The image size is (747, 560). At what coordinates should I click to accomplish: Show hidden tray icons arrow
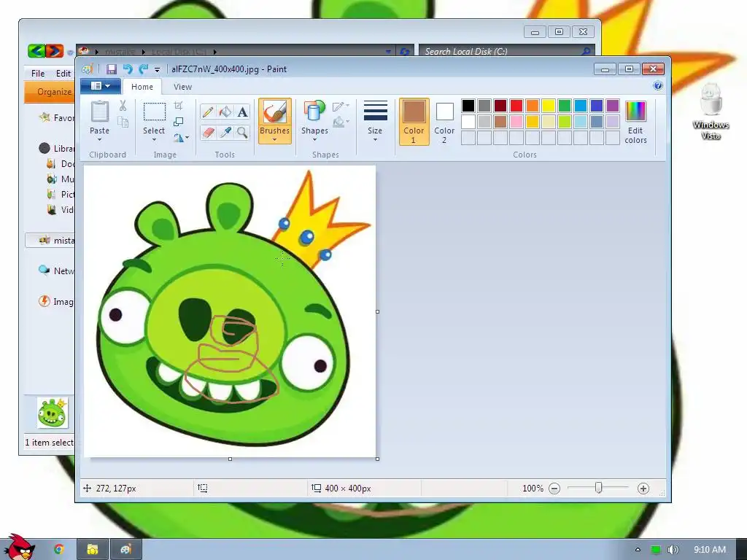[638, 550]
